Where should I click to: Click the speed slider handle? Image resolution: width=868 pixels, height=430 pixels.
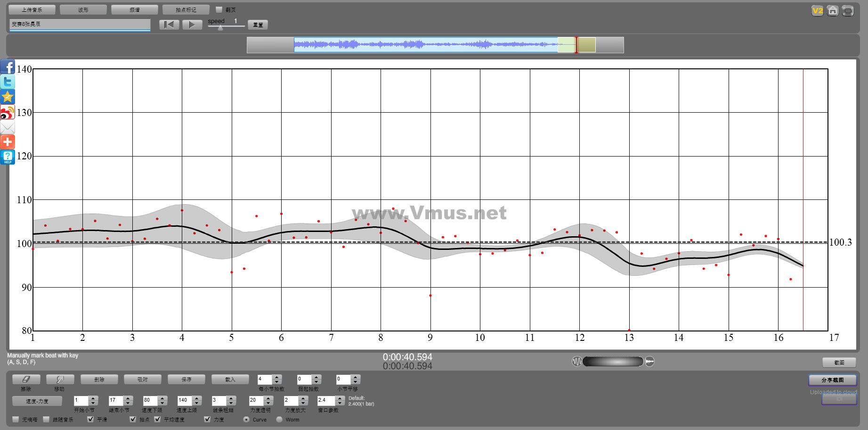click(220, 27)
